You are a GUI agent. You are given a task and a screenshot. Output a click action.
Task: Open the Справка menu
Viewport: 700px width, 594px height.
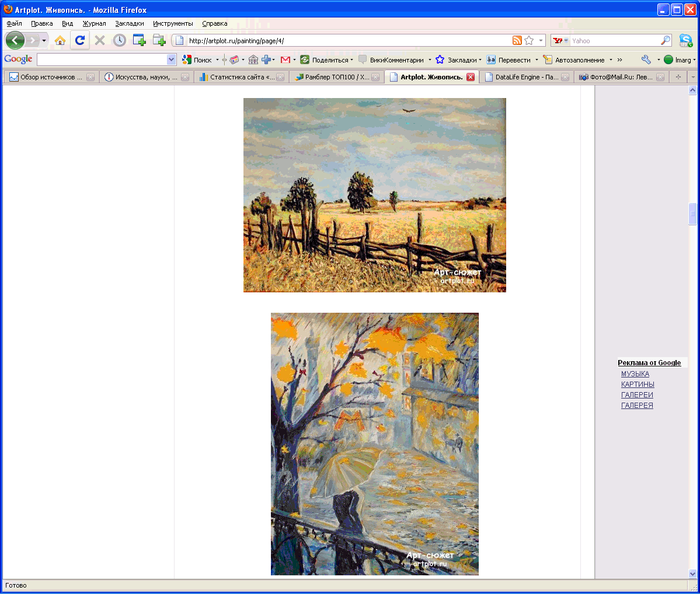tap(215, 23)
